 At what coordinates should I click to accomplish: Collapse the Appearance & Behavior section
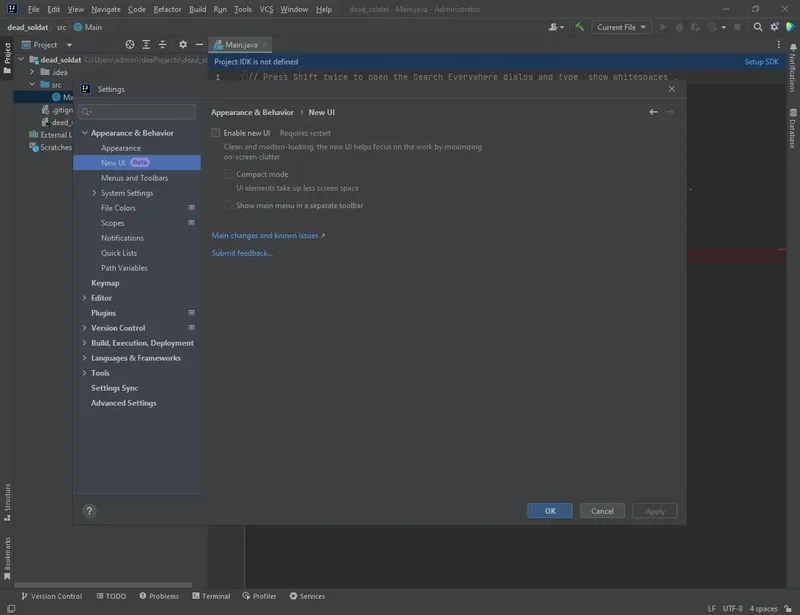[x=85, y=133]
